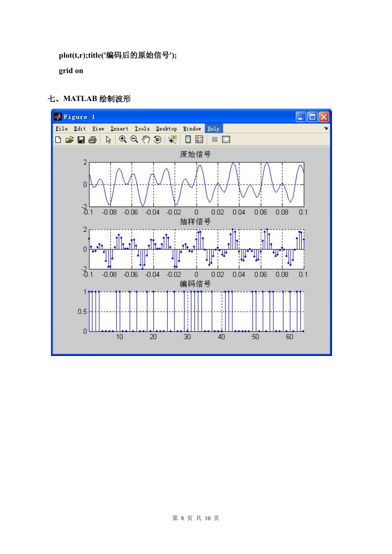Screen dimensions: 392x554
Task: Insert a Legend from the toolbar
Action: [199, 139]
